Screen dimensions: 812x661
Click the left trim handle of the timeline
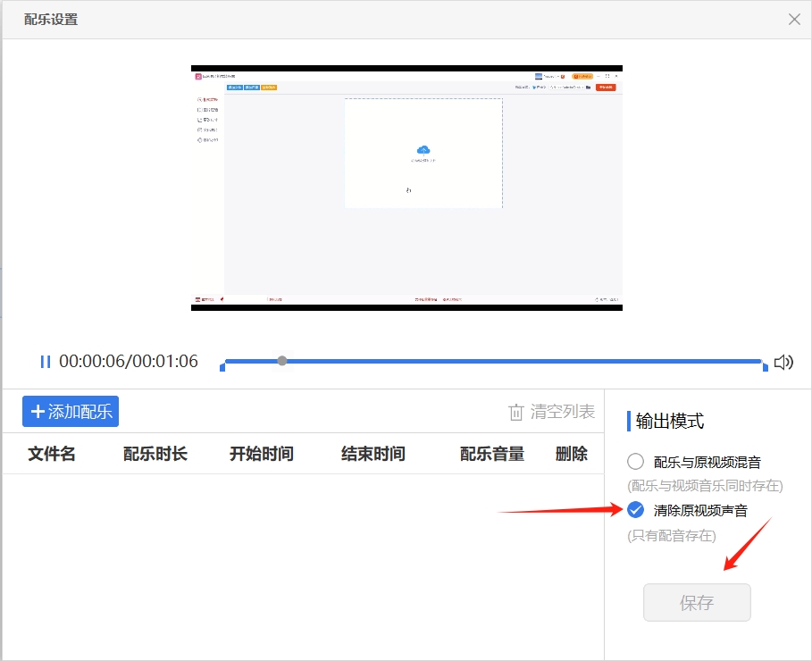(x=222, y=367)
